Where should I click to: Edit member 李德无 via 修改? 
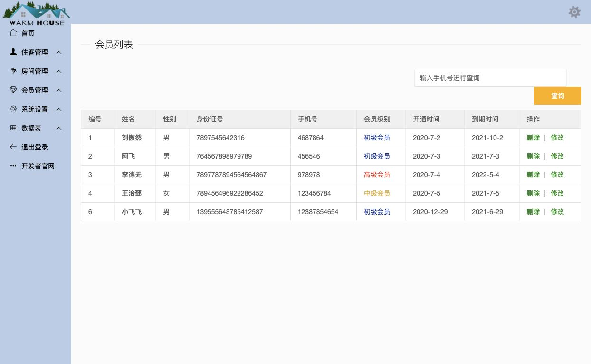click(557, 175)
